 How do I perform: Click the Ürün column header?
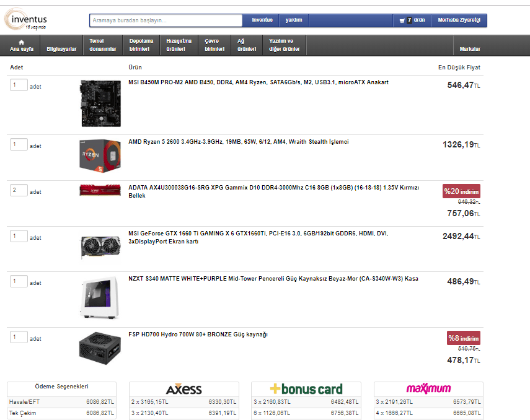pos(135,68)
